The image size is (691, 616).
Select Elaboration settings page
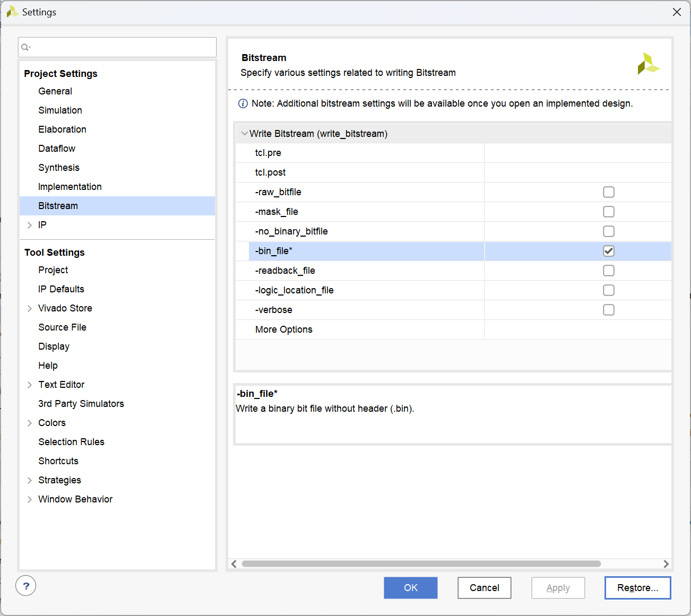pos(62,129)
